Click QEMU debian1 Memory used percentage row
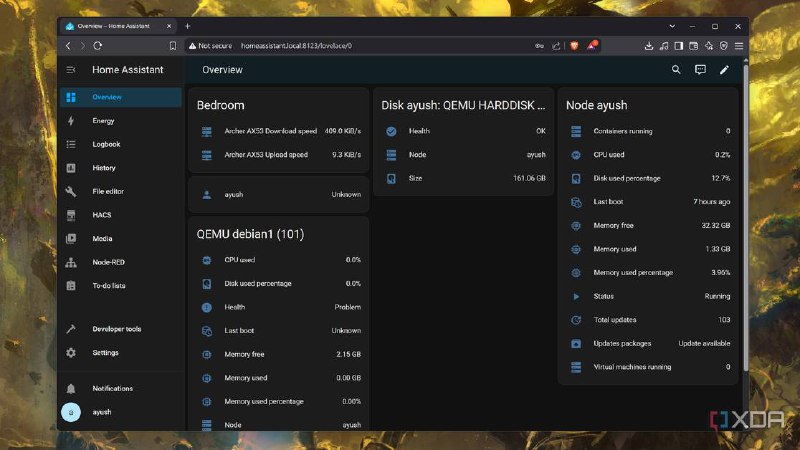The width and height of the screenshot is (800, 450). tap(279, 402)
